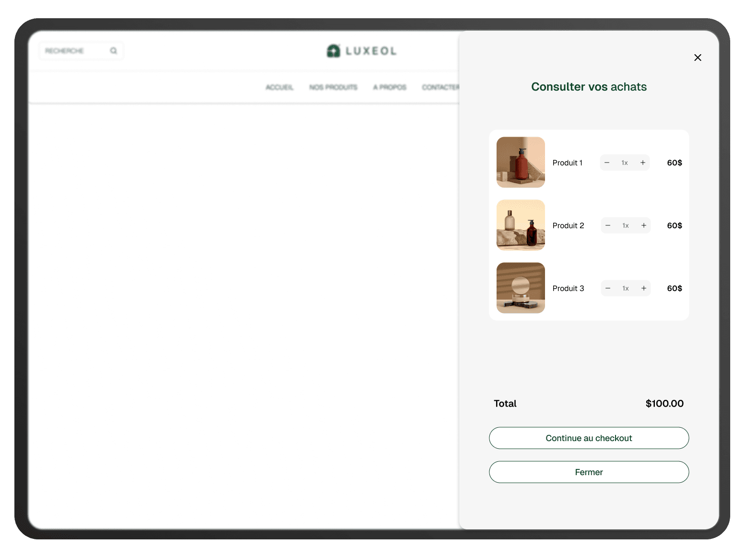
Task: Click the Fermer button
Action: 589,472
